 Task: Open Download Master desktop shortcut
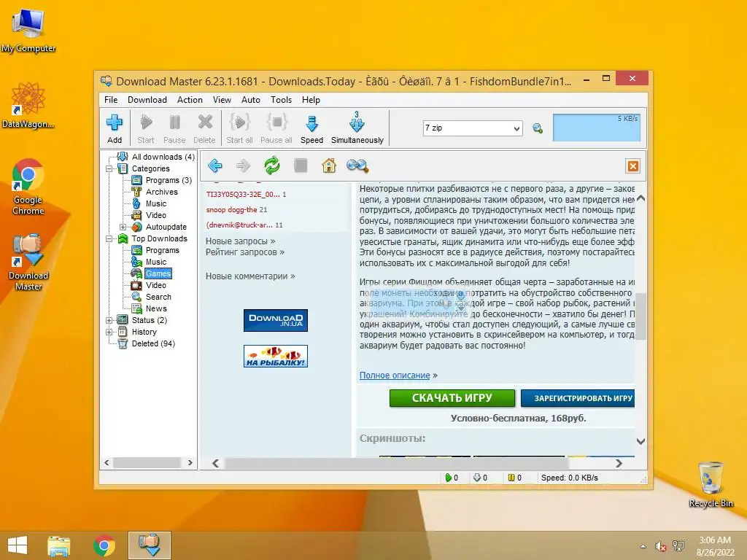(x=28, y=262)
